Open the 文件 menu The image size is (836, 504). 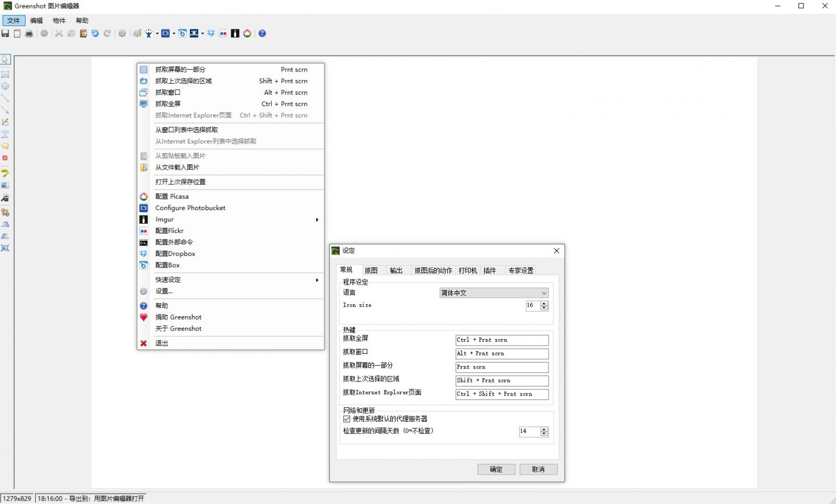coord(14,21)
